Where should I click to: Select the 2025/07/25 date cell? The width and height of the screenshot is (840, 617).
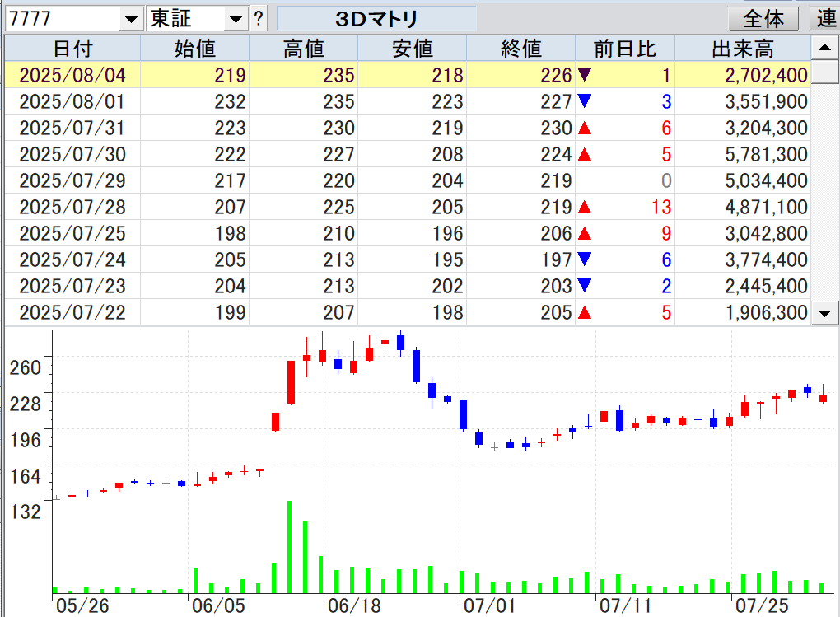pos(72,233)
